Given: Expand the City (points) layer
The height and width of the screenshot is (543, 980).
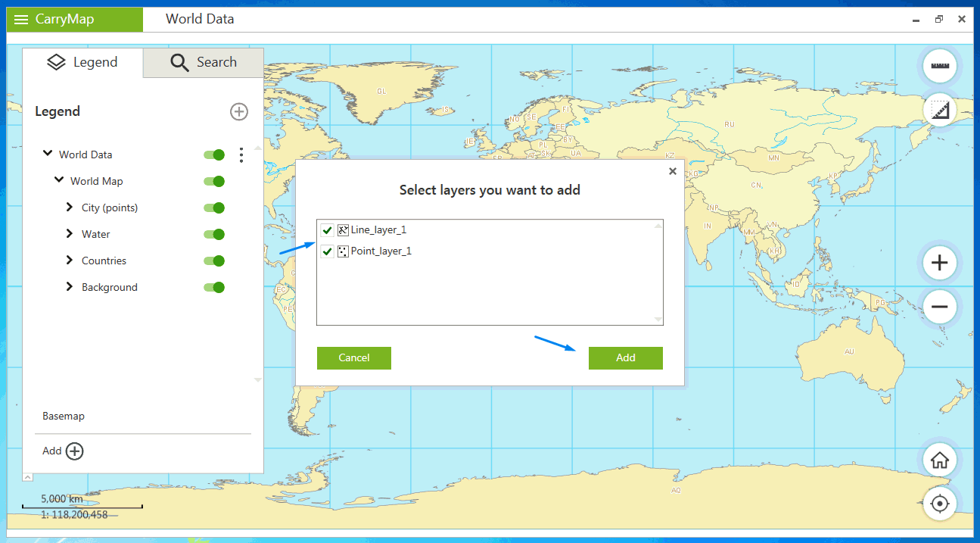Looking at the screenshot, I should pos(70,208).
